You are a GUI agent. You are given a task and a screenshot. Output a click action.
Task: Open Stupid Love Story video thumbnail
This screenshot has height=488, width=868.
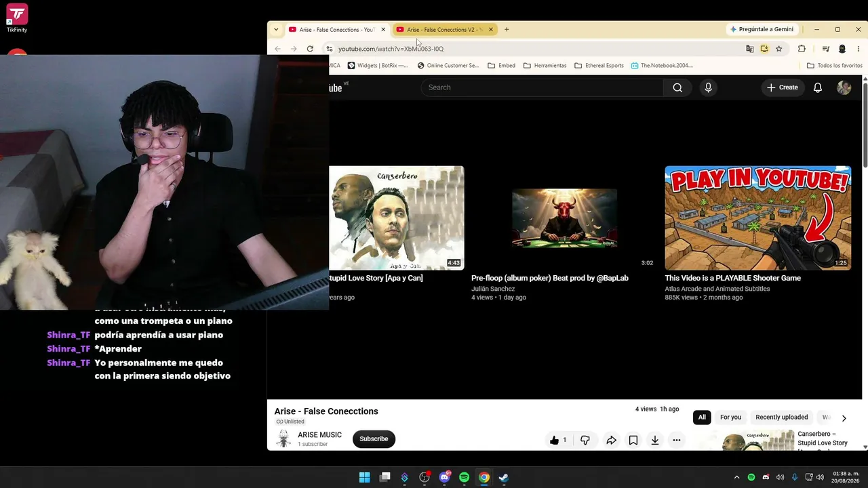(x=397, y=218)
